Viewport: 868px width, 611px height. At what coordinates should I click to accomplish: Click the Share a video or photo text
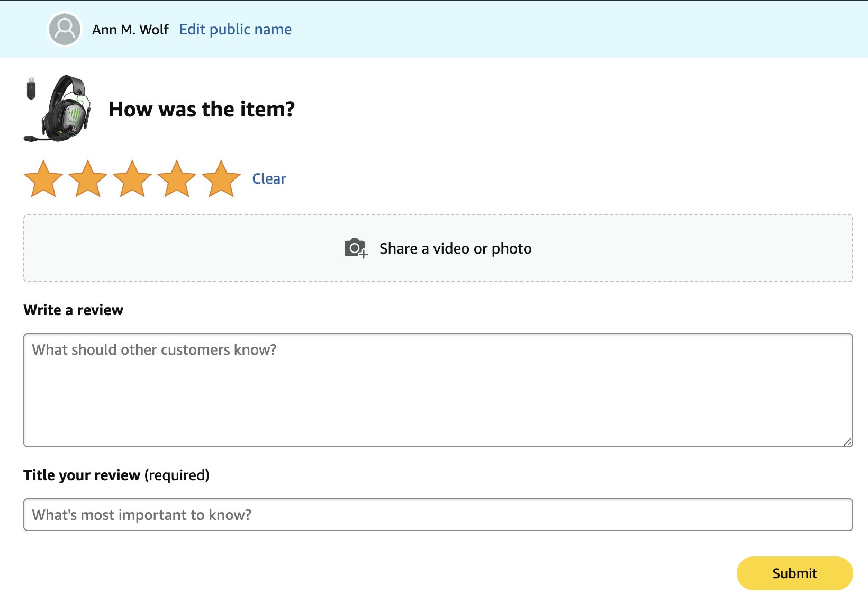pyautogui.click(x=455, y=249)
